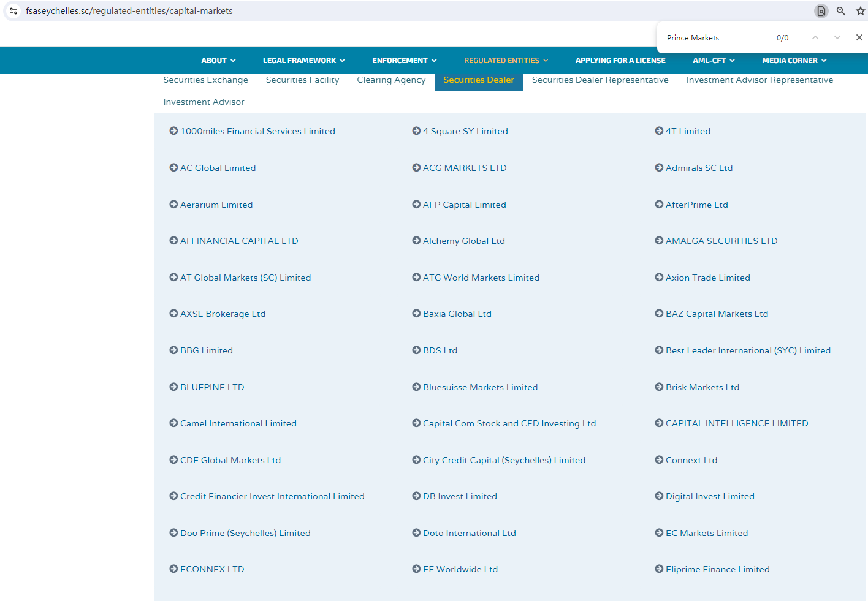Switch to the Clearing Agency tab
This screenshot has width=868, height=601.
pyautogui.click(x=391, y=80)
